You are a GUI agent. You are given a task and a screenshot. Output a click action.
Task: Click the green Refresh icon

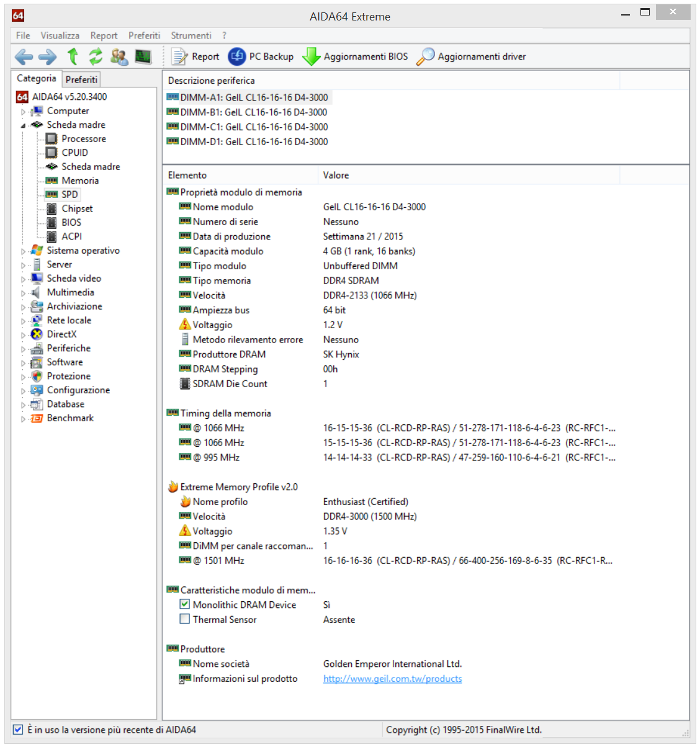pyautogui.click(x=96, y=56)
